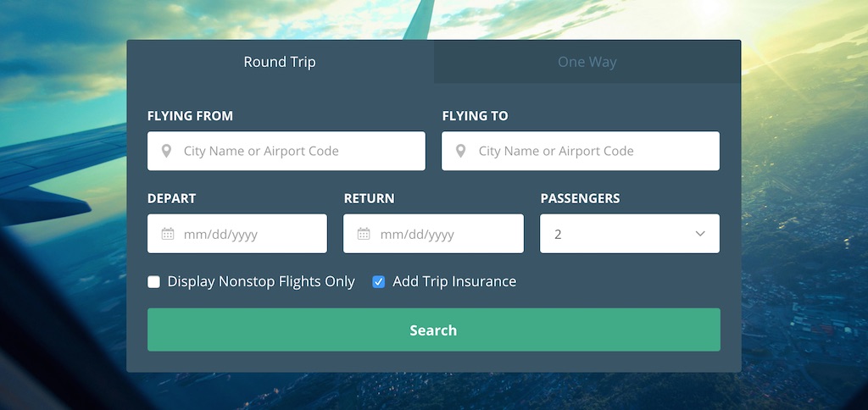Click the Display Nonstop Flights Only label text
868x410 pixels.
pyautogui.click(x=261, y=281)
